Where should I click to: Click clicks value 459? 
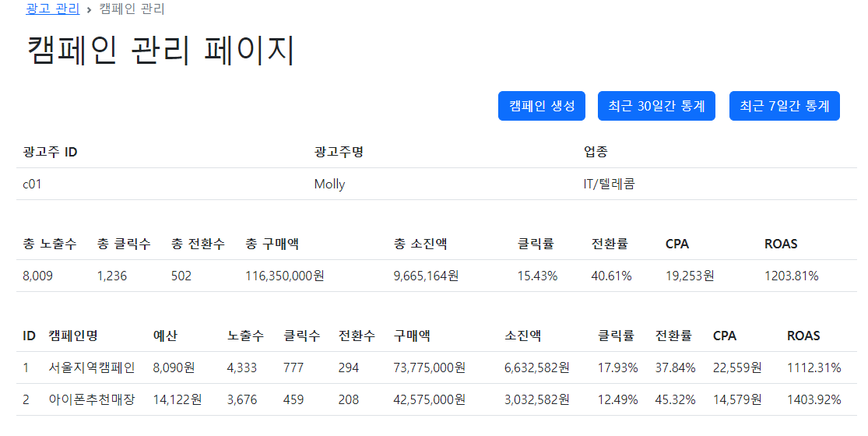click(x=293, y=400)
